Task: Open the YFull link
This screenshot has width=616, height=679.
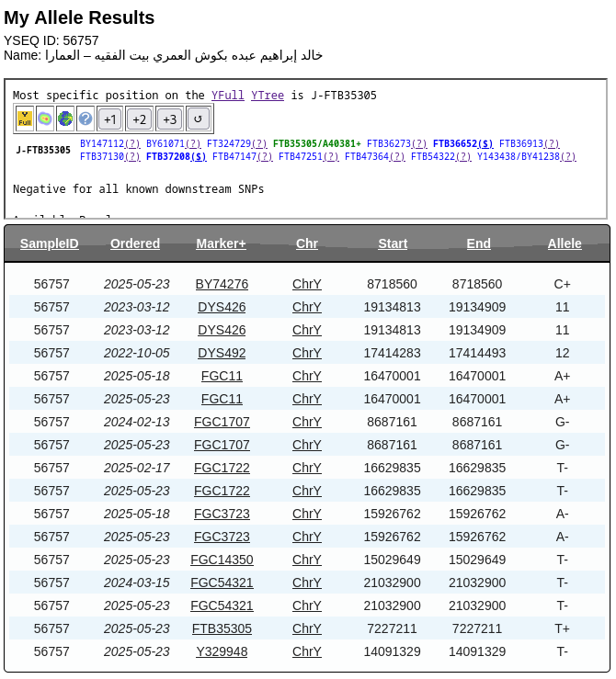Action: click(x=228, y=96)
